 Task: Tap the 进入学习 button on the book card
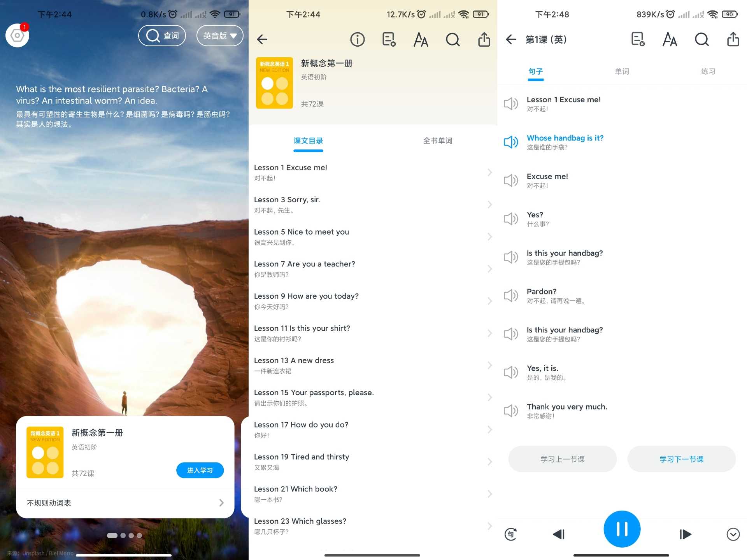pyautogui.click(x=200, y=470)
